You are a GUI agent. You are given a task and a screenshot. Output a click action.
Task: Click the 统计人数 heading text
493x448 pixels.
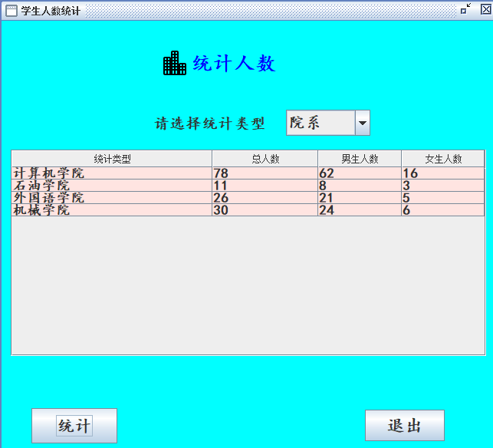[235, 63]
